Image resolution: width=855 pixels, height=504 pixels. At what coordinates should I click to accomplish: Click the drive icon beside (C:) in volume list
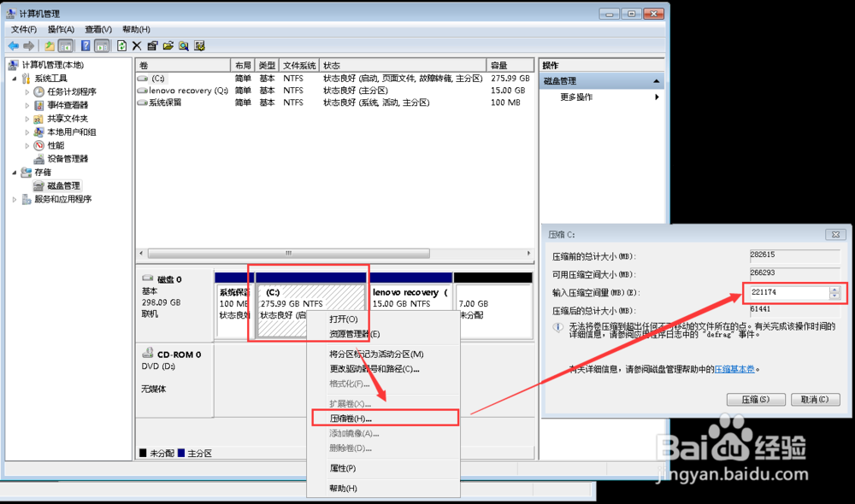[143, 79]
